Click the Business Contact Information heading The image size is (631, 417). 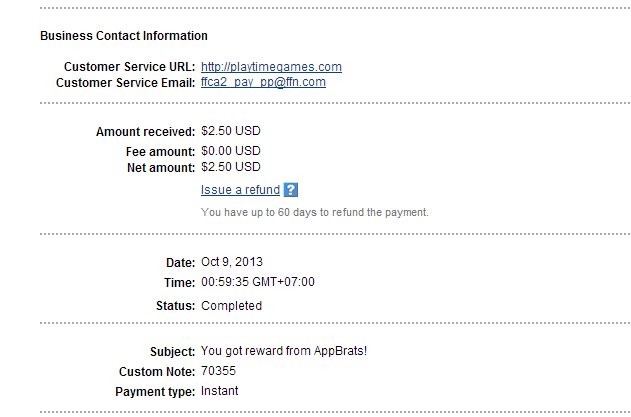[x=124, y=36]
